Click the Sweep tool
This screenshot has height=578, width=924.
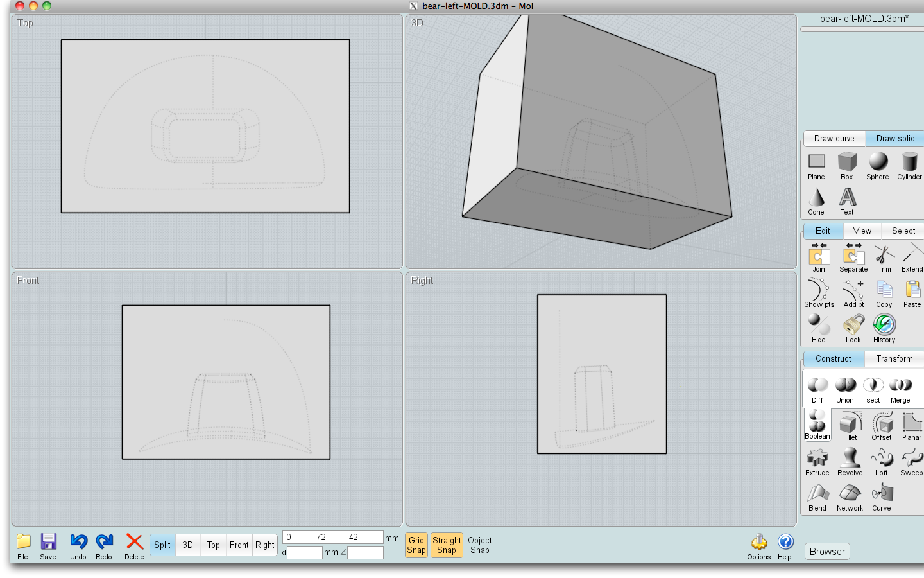[912, 462]
